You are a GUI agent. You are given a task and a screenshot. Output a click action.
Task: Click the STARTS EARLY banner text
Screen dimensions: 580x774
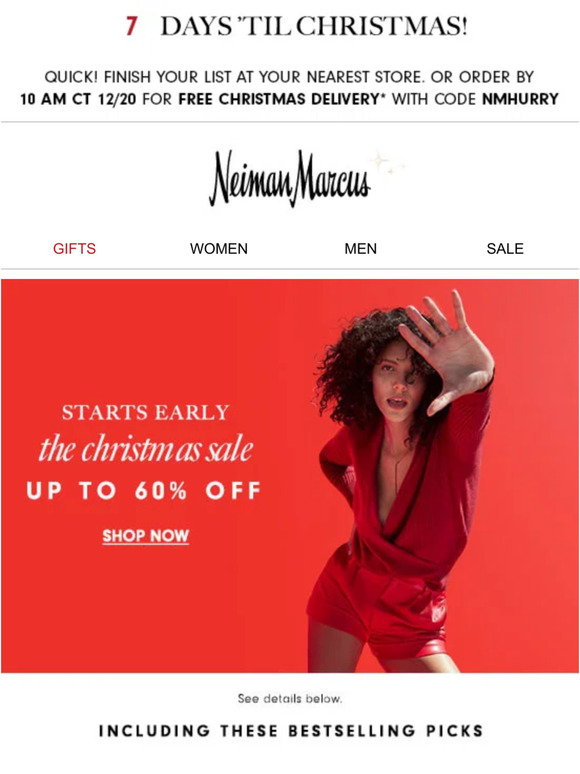click(146, 412)
